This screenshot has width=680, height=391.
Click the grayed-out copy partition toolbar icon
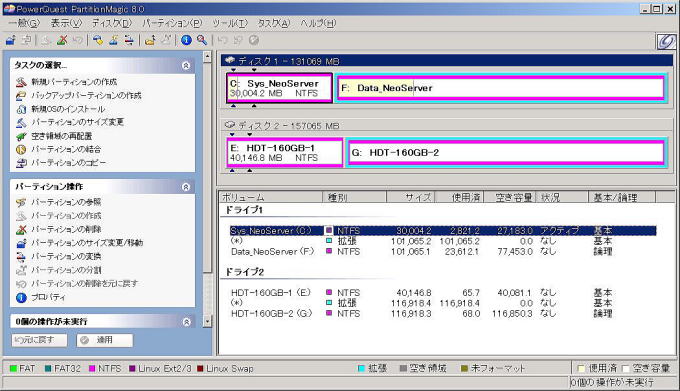[x=26, y=40]
